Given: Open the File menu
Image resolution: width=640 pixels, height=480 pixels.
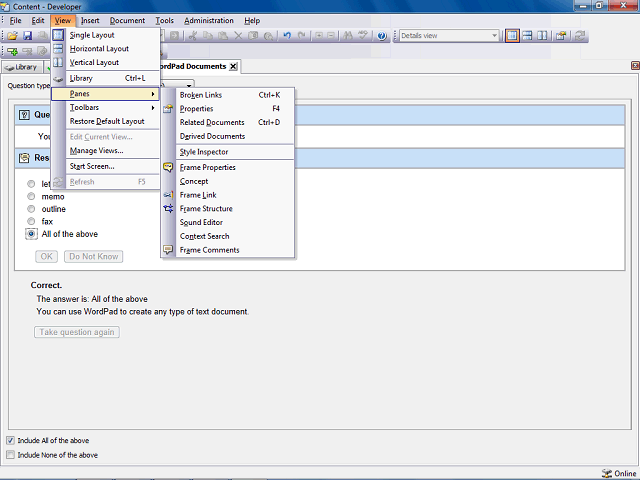Looking at the screenshot, I should coord(16,20).
